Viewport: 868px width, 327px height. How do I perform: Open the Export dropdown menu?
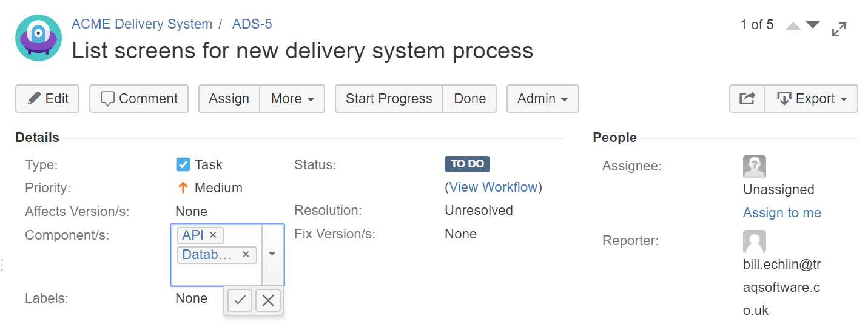[812, 99]
